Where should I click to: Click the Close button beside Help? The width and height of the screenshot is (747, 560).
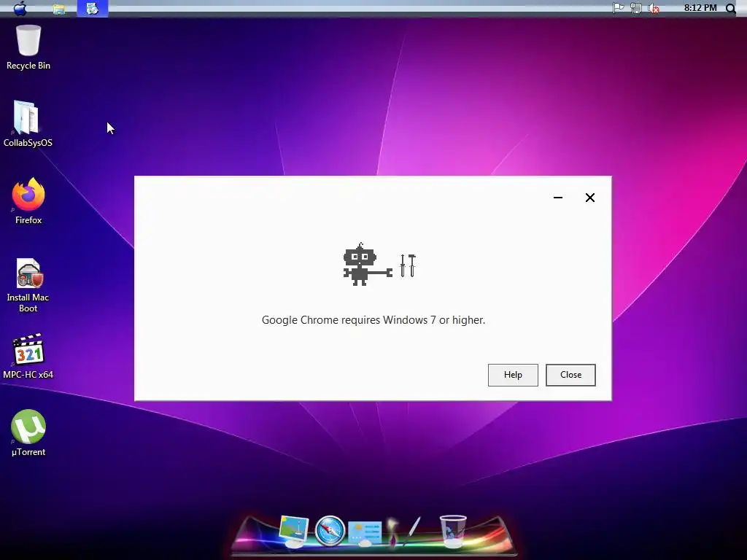click(x=570, y=375)
